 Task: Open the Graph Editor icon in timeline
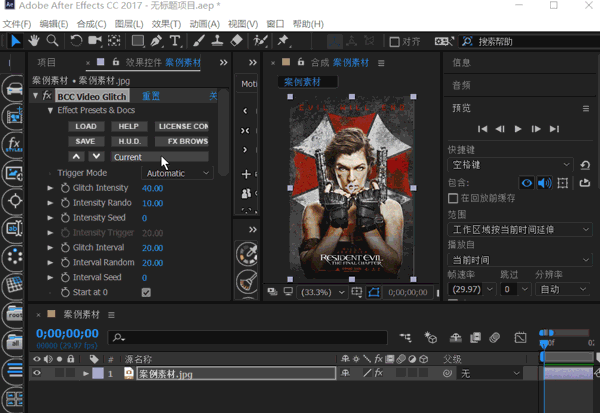(520, 338)
